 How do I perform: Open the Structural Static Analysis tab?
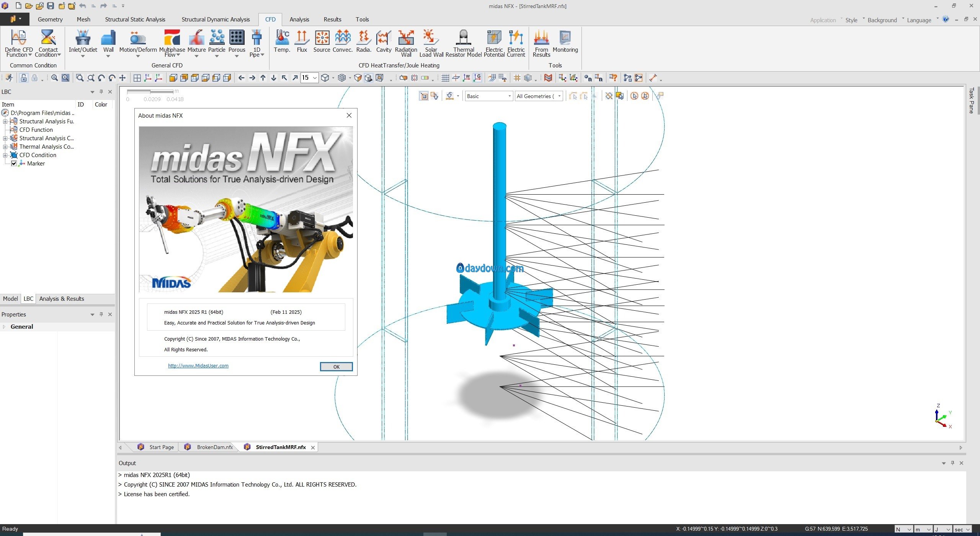point(135,20)
